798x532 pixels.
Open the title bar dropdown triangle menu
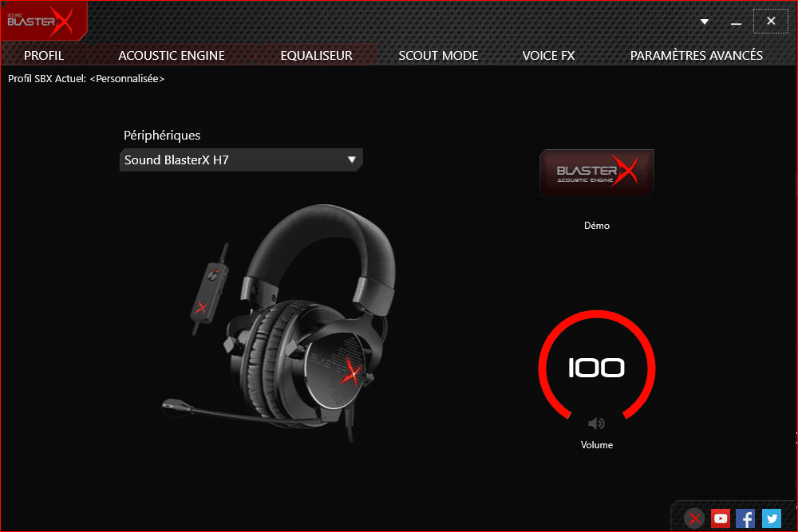pyautogui.click(x=705, y=22)
